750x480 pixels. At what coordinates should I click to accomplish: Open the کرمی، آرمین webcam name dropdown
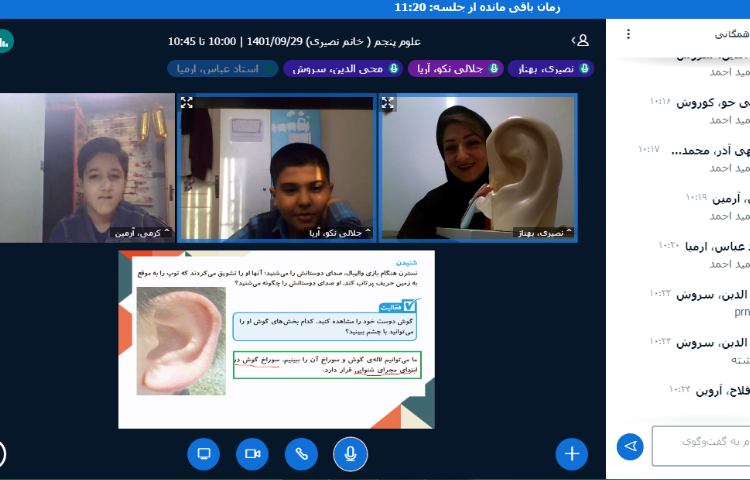click(x=142, y=233)
